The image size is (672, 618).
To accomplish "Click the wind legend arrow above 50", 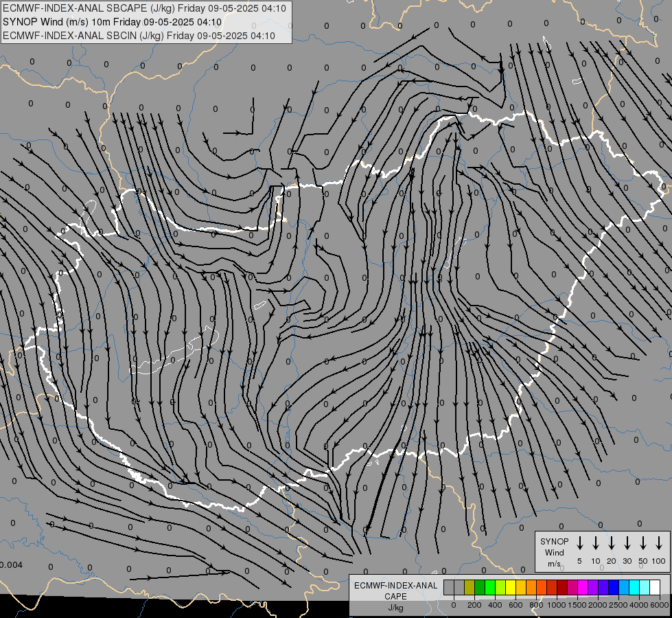I will pyautogui.click(x=643, y=543).
